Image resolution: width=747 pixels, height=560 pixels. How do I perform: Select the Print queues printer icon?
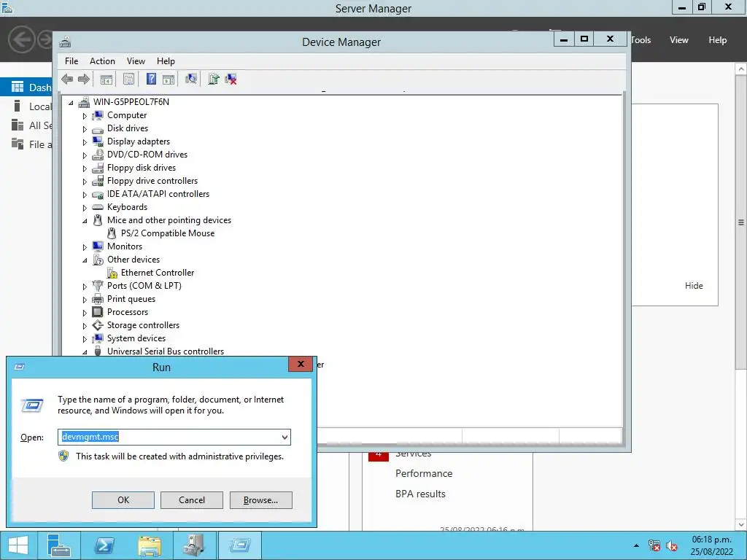(98, 299)
